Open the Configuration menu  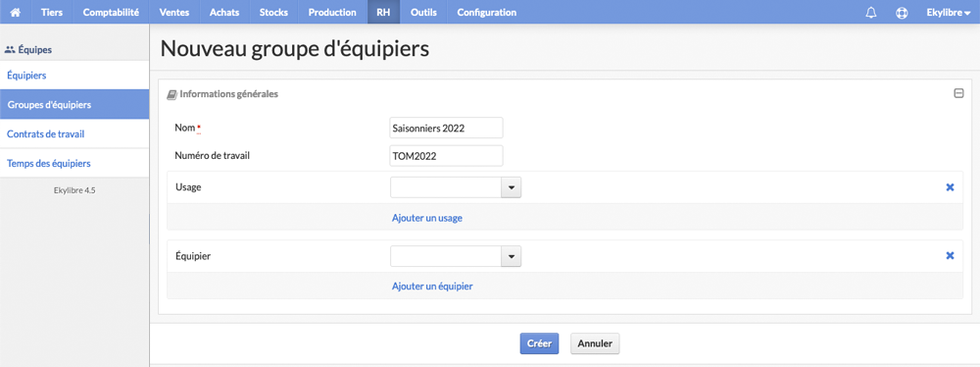(487, 12)
